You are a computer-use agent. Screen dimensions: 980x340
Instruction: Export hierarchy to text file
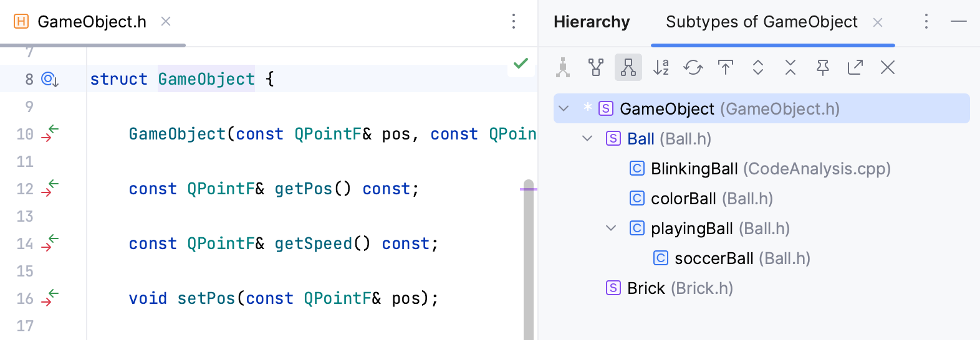click(x=855, y=67)
